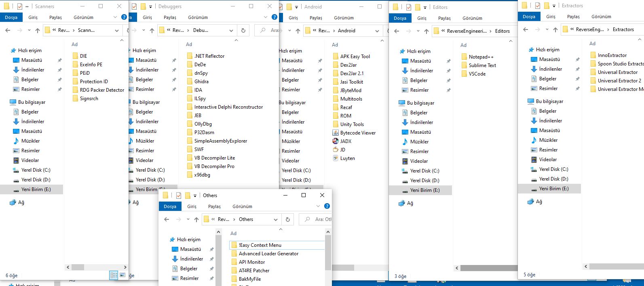Viewport: 644px width, 286px height.
Task: Click properties checkmark icon in Others title bar
Action: click(x=179, y=196)
